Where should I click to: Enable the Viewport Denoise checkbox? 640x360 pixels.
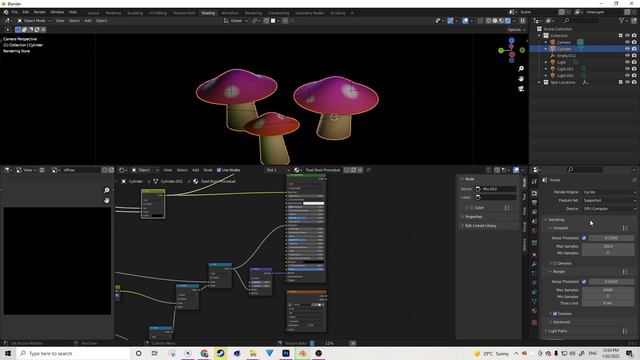[x=555, y=263]
